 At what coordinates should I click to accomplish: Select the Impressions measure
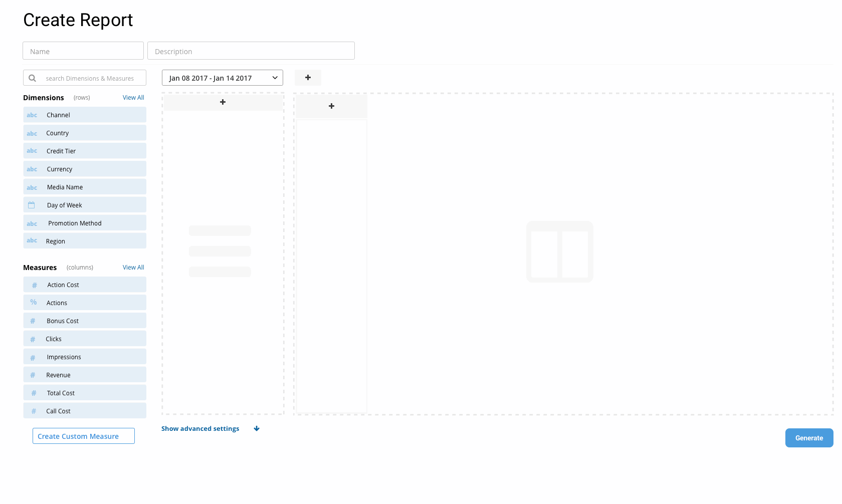pos(84,357)
